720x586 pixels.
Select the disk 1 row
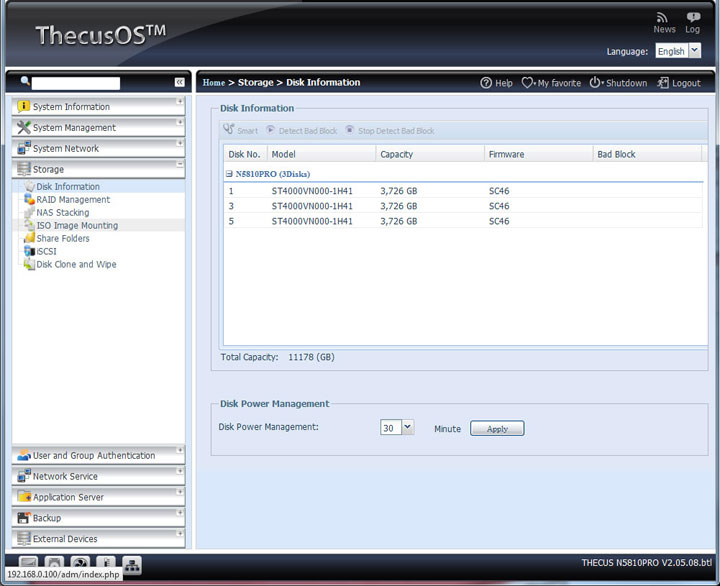tap(463, 191)
